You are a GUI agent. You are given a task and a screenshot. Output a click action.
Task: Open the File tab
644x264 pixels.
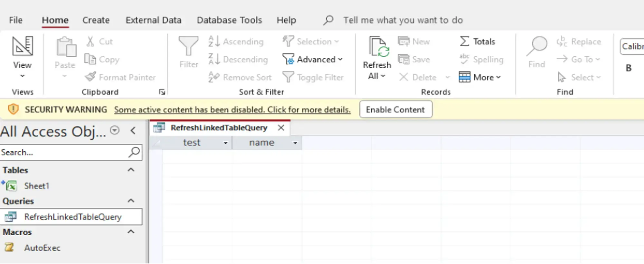pos(16,20)
